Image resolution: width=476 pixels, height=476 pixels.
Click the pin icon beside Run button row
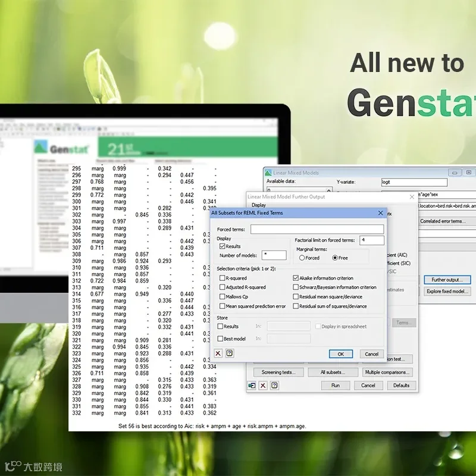[252, 386]
